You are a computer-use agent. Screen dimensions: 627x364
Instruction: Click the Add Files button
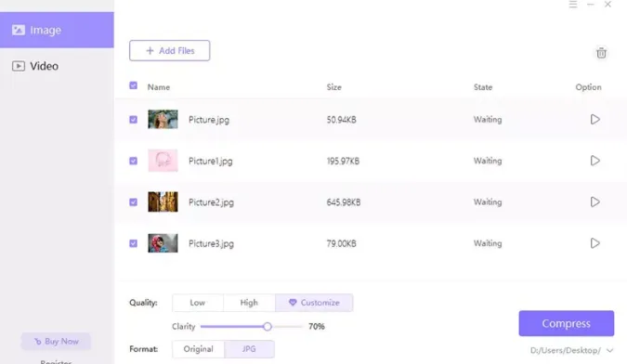point(170,51)
